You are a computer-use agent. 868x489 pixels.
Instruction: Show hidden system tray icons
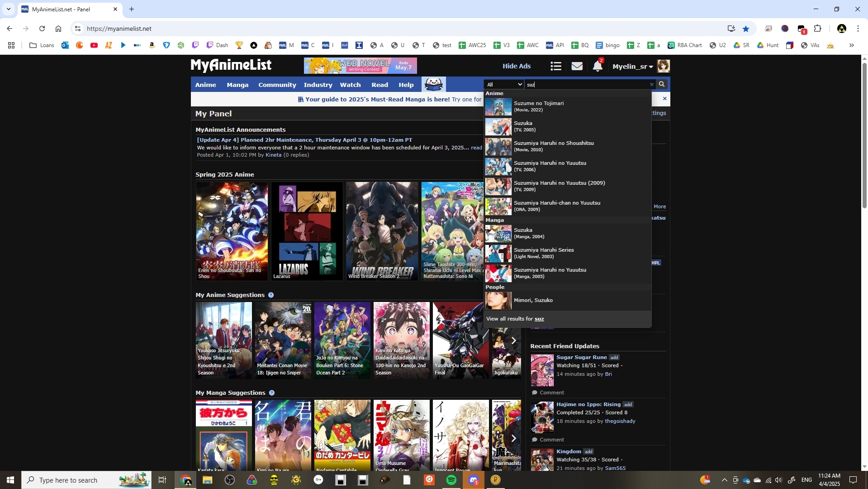724,480
